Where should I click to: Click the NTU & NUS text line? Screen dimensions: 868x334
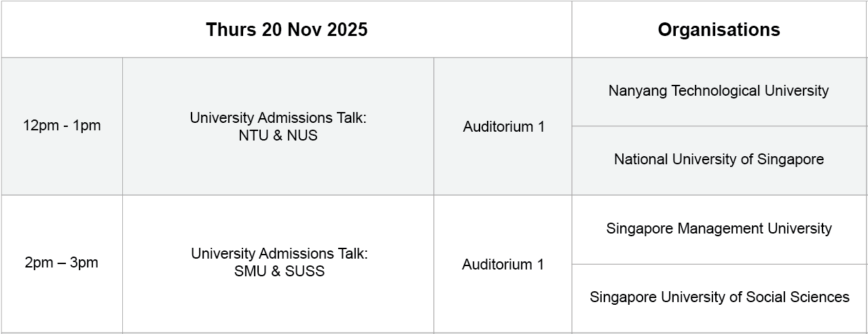(x=278, y=135)
